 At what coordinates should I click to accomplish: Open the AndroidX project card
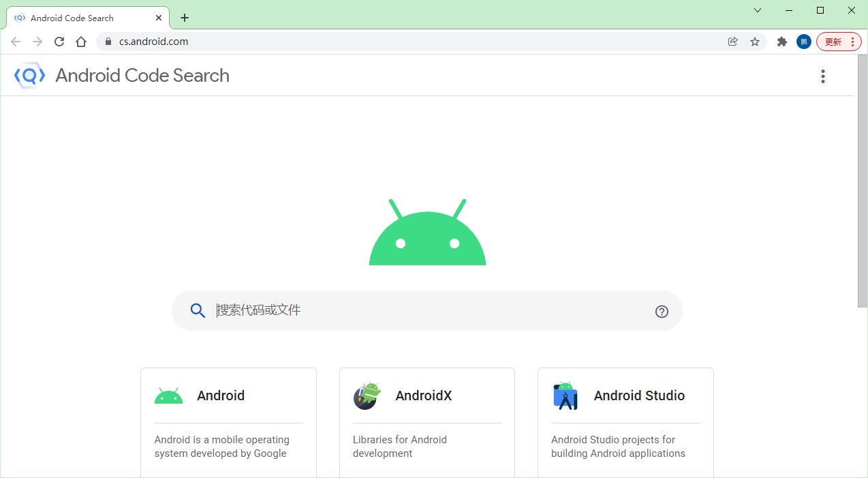pyautogui.click(x=427, y=423)
